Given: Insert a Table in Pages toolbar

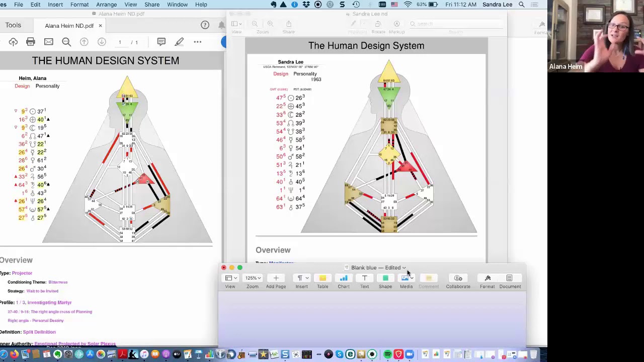Looking at the screenshot, I should (x=323, y=278).
